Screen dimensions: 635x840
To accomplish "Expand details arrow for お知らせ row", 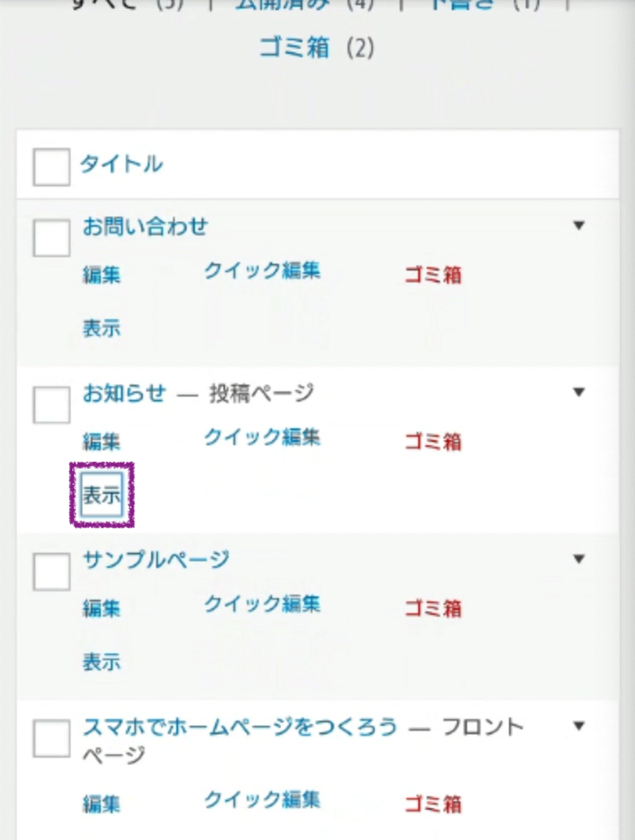I will pos(578,392).
